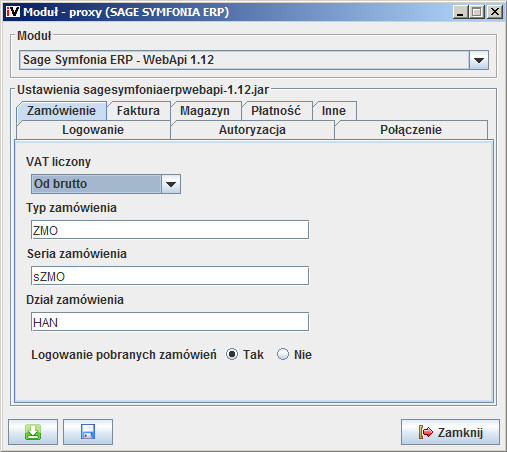The image size is (507, 452).
Task: Expand the VAT liczony dropdown arrow
Action: pos(171,184)
